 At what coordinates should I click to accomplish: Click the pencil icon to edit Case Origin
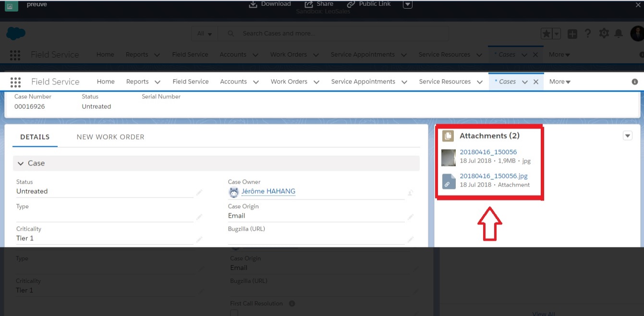pos(410,217)
